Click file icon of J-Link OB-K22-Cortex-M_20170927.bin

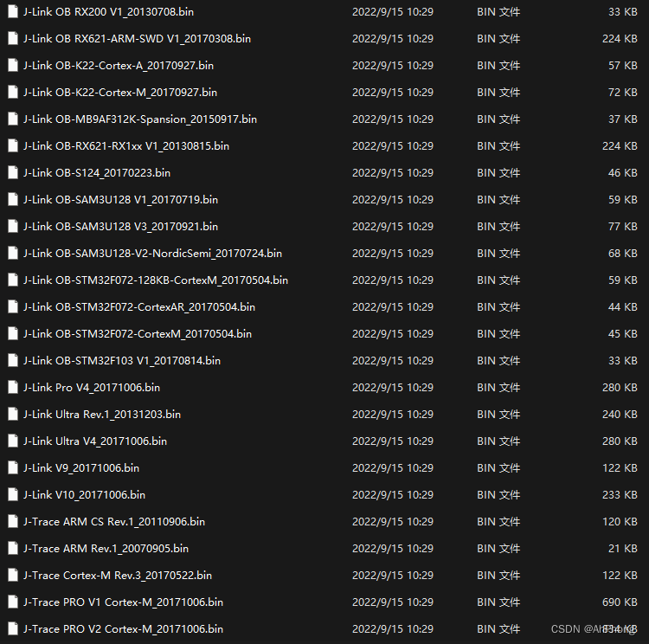tap(13, 93)
